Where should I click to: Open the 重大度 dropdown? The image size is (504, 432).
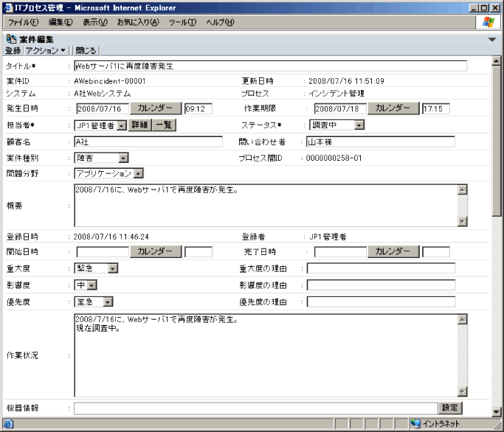pyautogui.click(x=96, y=268)
